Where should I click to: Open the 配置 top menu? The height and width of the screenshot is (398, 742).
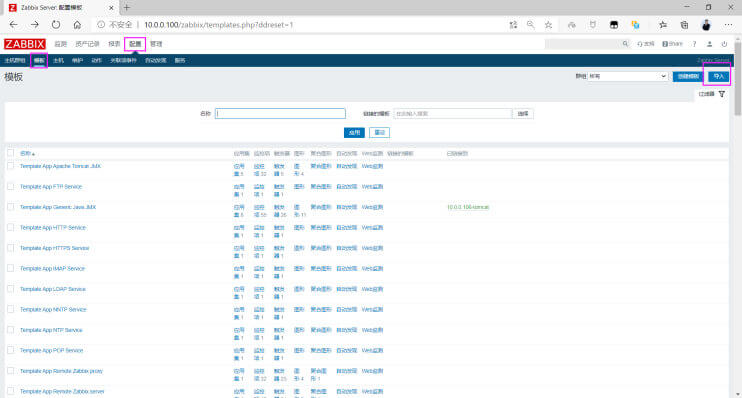click(135, 44)
